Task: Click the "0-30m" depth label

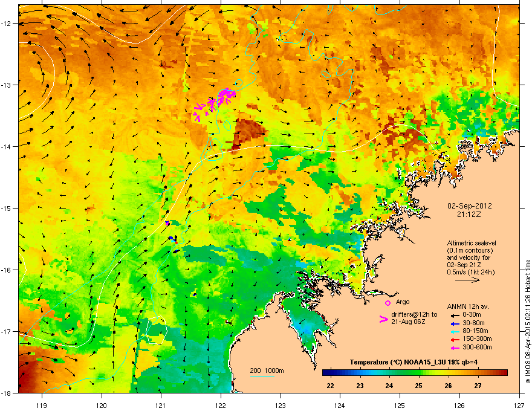Action: pyautogui.click(x=472, y=315)
